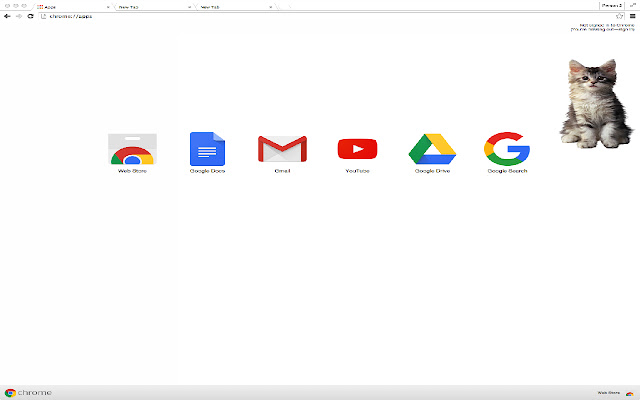Image resolution: width=640 pixels, height=400 pixels.
Task: Click the 'You're missing out—sign in' link
Action: click(x=602, y=29)
